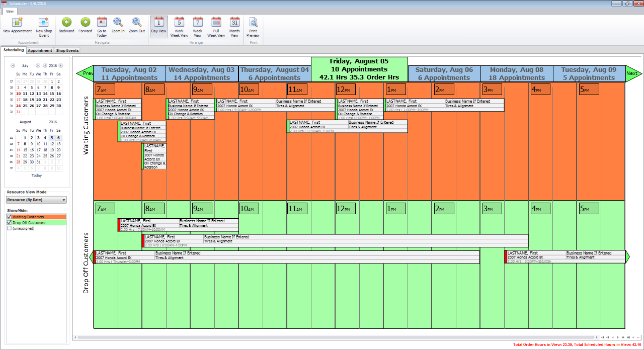The width and height of the screenshot is (644, 350).
Task: Select July 10 in the mini calendar
Action: (19, 94)
